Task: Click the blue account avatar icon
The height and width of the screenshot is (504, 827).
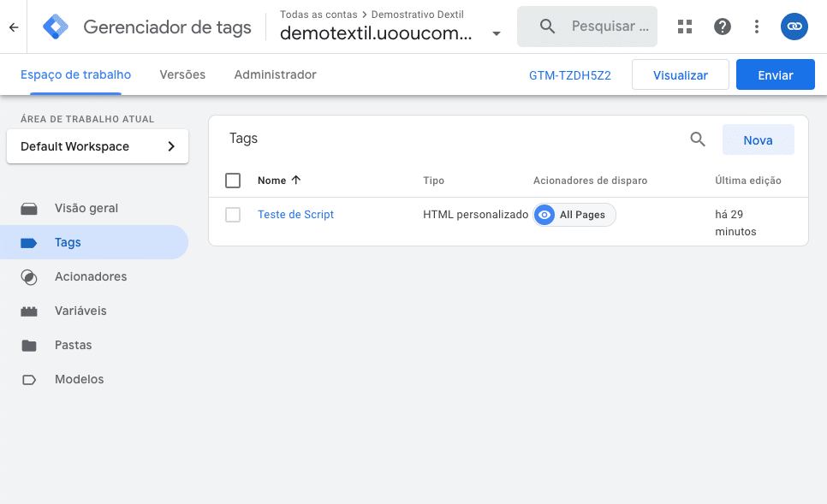Action: coord(794,27)
